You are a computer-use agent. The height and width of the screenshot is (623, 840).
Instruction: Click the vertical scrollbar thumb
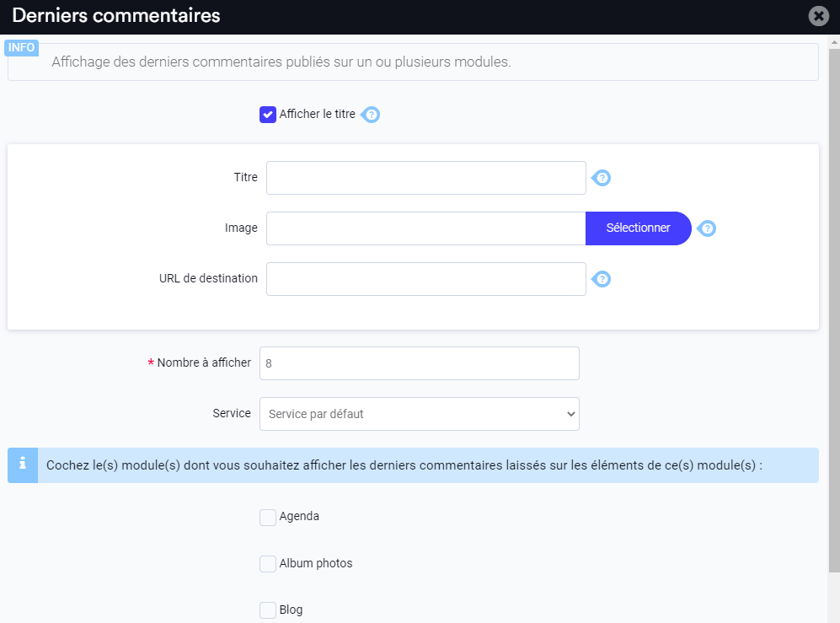point(834,311)
